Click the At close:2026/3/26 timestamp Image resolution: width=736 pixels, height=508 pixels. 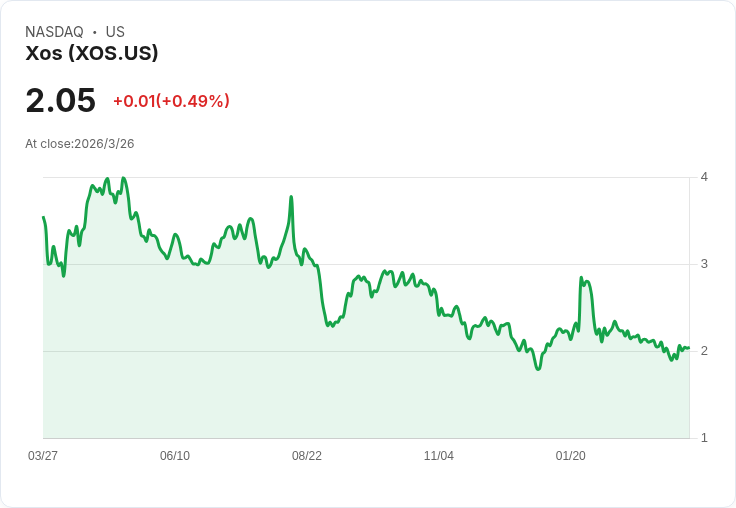[80, 144]
